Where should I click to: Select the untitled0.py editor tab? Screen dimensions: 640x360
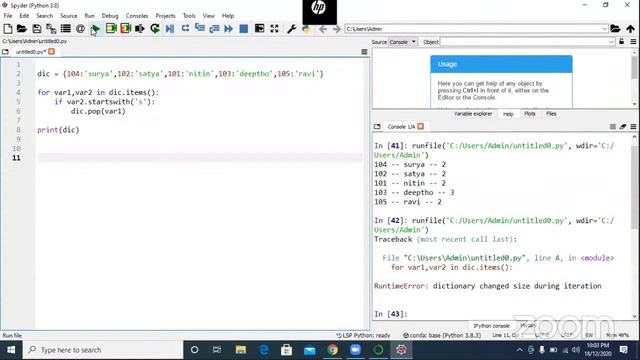point(31,52)
